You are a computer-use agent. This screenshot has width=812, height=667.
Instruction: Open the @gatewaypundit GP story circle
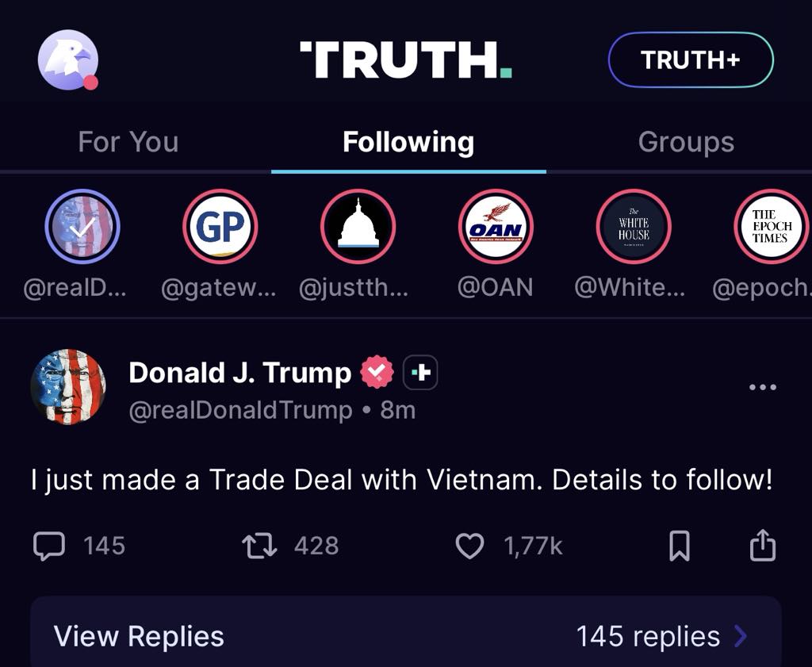click(x=220, y=226)
